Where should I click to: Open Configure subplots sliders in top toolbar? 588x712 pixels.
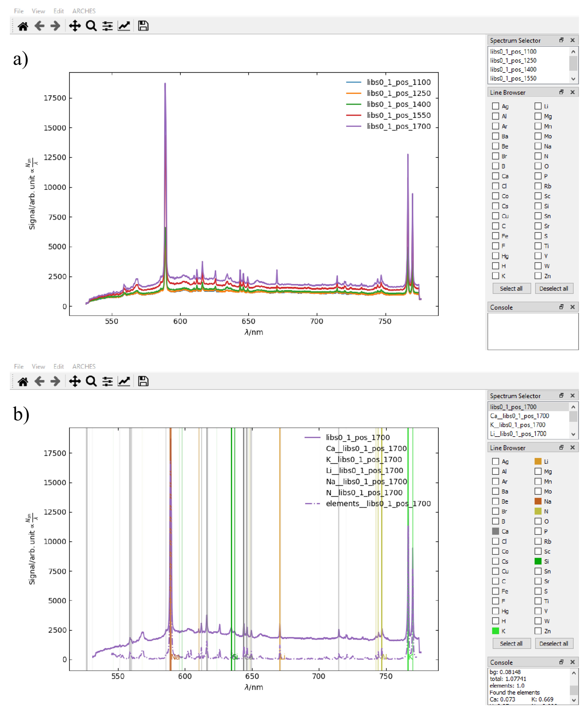click(x=107, y=26)
